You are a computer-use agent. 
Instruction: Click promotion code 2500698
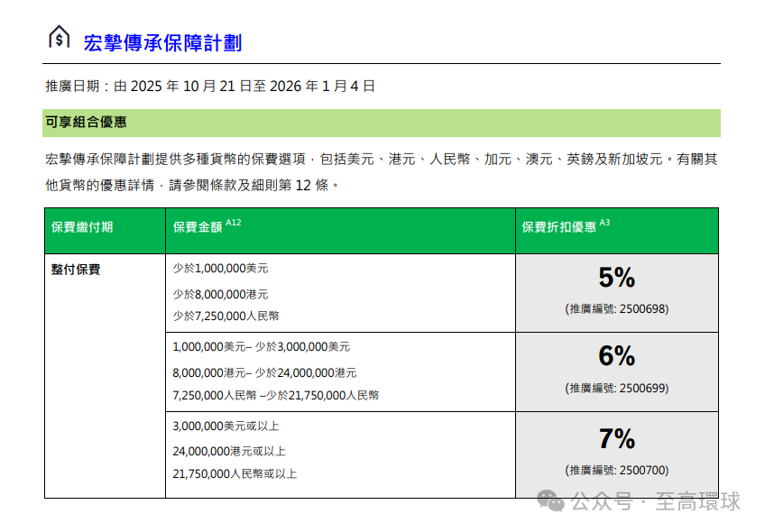click(617, 308)
